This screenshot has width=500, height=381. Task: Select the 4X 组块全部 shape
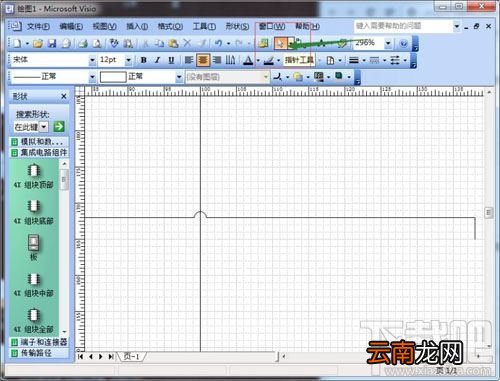(x=33, y=321)
